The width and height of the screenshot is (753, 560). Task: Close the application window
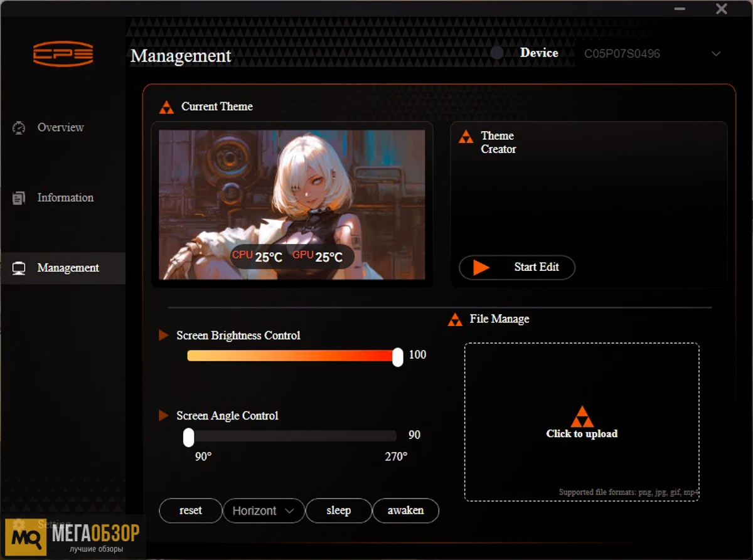(x=722, y=9)
